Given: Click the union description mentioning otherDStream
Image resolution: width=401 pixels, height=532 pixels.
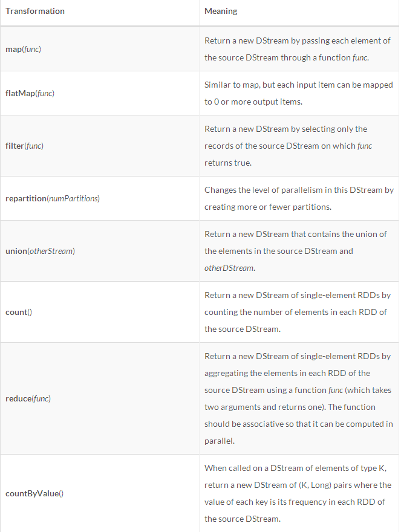Looking at the screenshot, I should [295, 251].
